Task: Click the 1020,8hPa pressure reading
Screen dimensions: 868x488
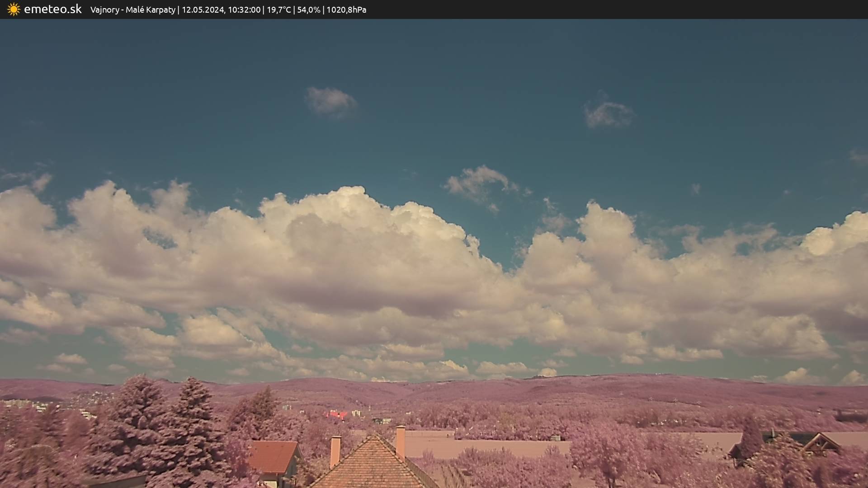Action: click(x=346, y=10)
